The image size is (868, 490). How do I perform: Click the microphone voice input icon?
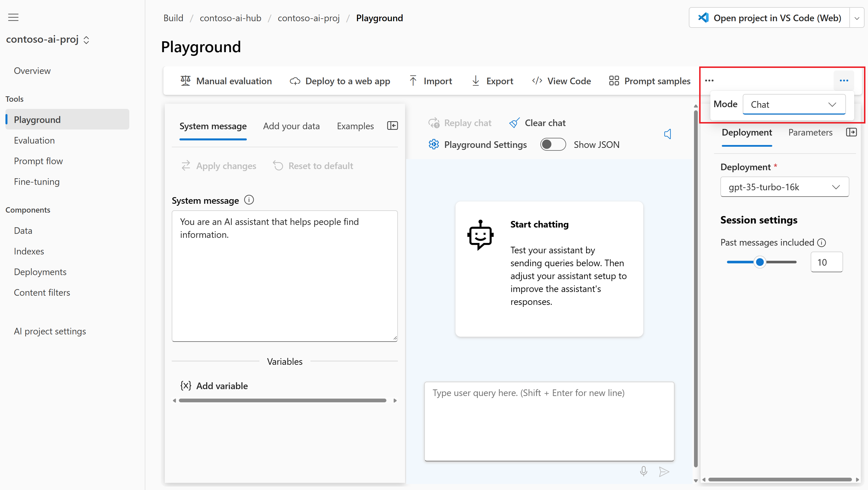click(x=644, y=471)
